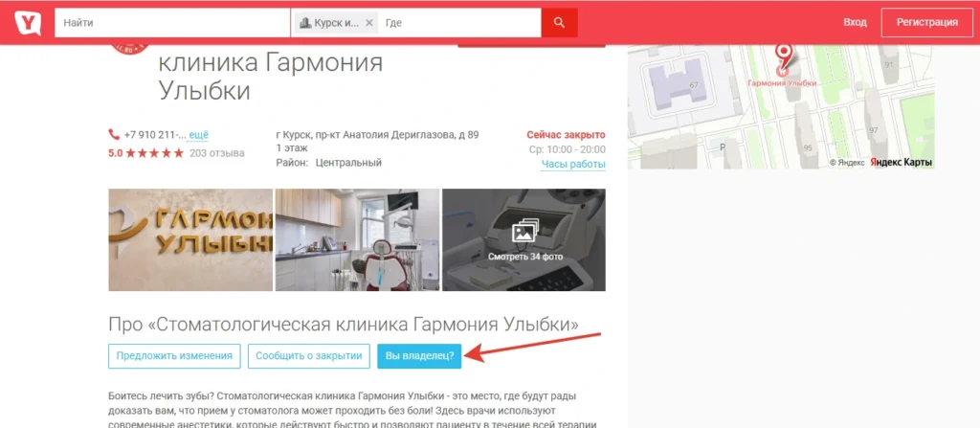This screenshot has height=428, width=980.
Task: Click Смотреть 34 фото gallery tile
Action: pos(523,239)
